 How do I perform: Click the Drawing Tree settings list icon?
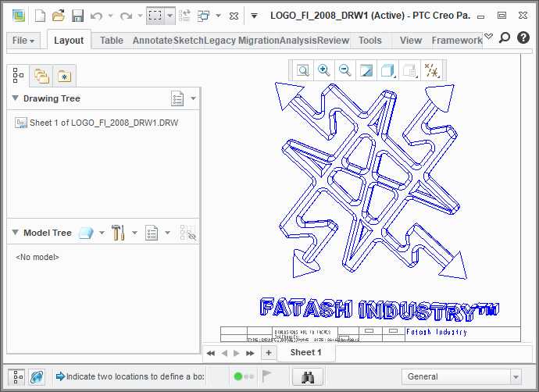[x=177, y=98]
